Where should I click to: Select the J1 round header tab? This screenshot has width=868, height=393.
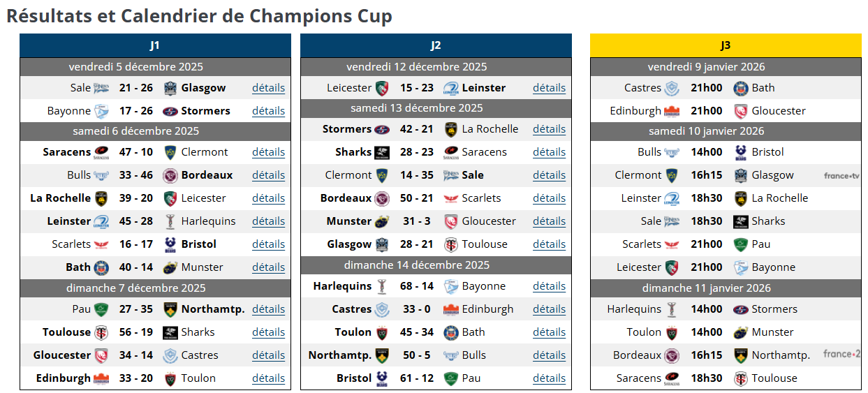point(155,45)
